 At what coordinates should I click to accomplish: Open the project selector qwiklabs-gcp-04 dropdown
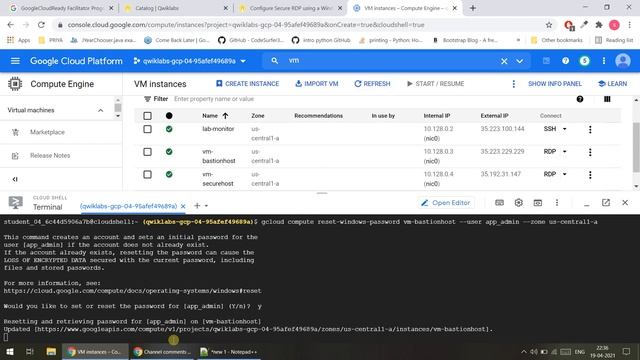click(190, 61)
